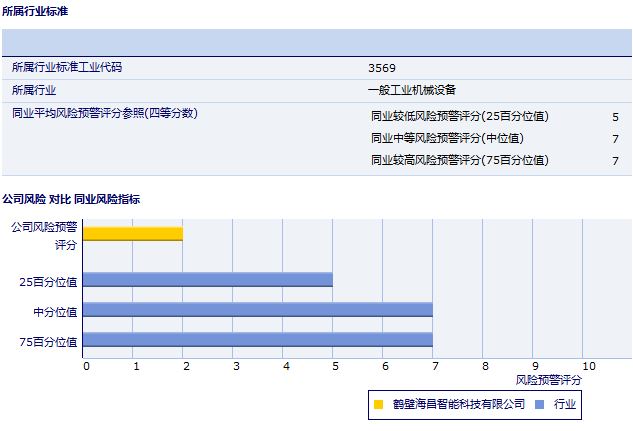Click the yellow company legend swatch

[378, 404]
